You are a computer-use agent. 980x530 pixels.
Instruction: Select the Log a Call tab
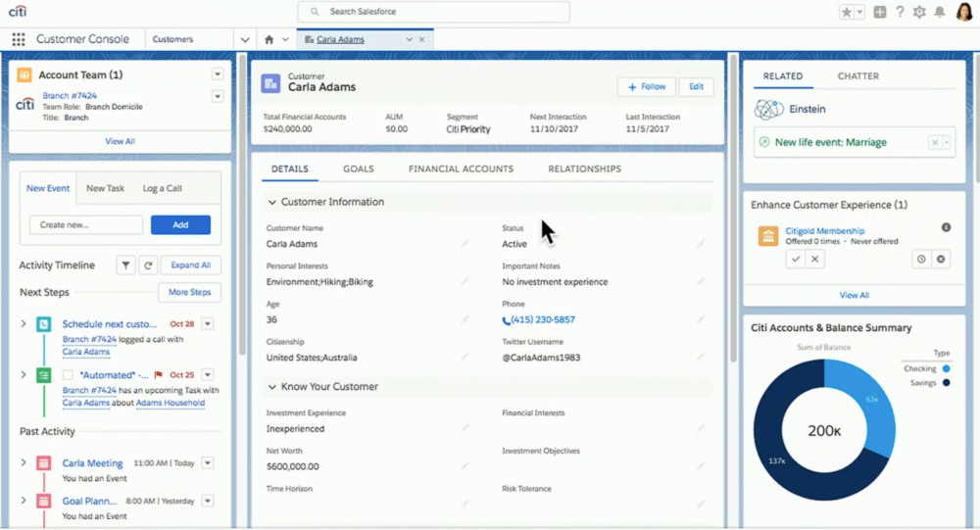162,188
